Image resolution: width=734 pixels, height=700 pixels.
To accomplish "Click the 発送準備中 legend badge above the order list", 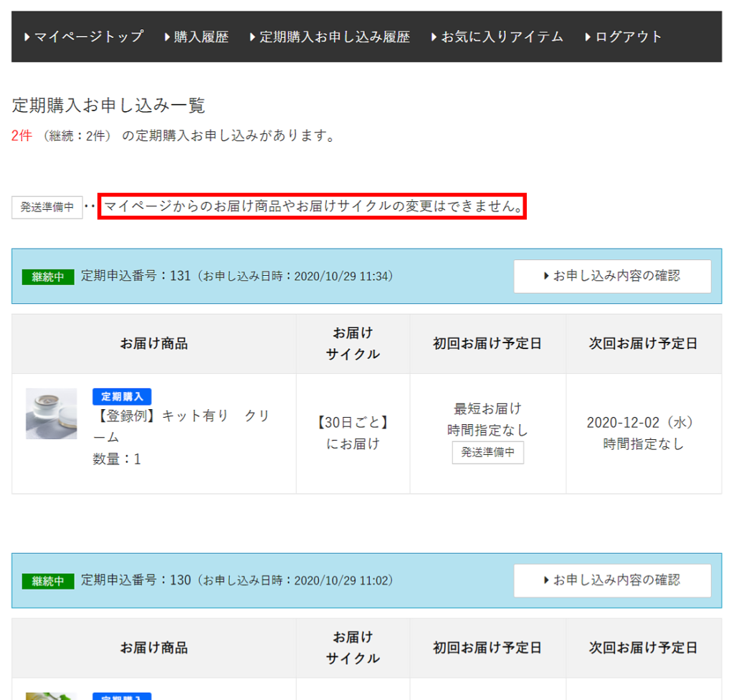I will (47, 207).
